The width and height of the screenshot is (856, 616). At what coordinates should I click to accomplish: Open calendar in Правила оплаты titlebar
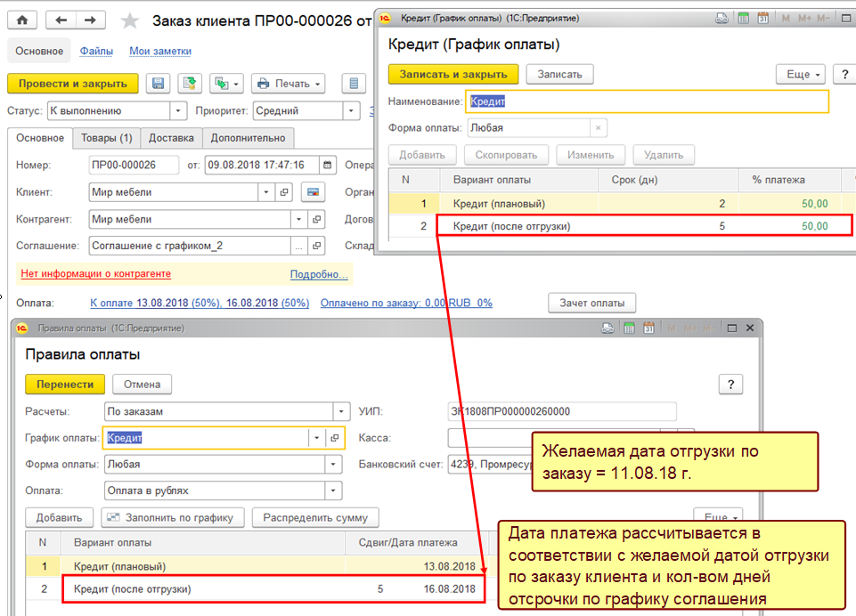(x=648, y=328)
